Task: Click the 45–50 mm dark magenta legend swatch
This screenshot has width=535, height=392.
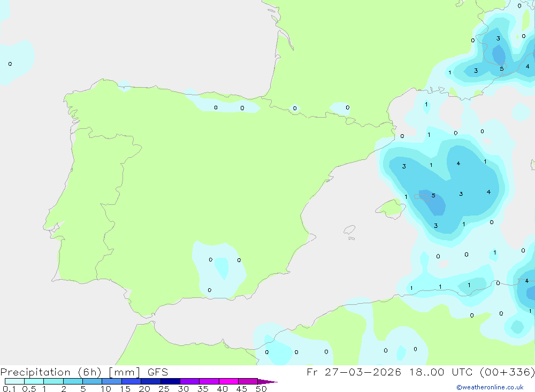Action: pyautogui.click(x=248, y=381)
